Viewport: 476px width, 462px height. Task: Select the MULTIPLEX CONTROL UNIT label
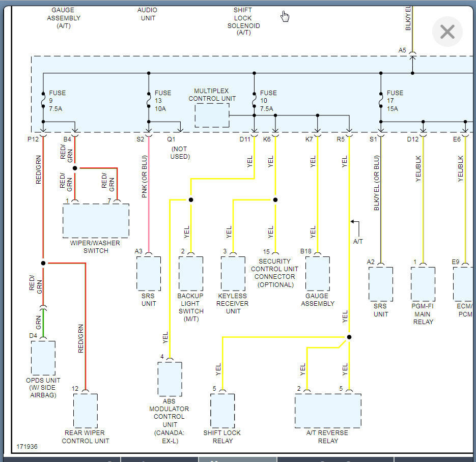212,95
